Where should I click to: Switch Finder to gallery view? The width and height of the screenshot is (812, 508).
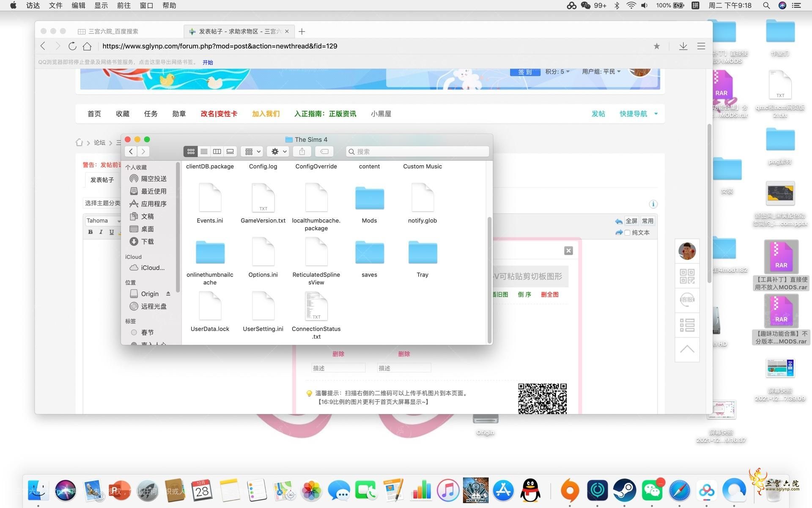pos(230,152)
